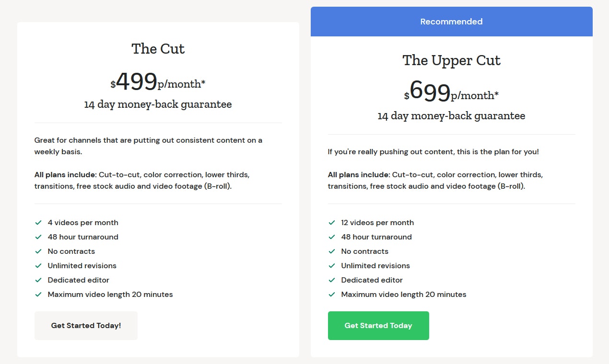This screenshot has height=364, width=609.
Task: Click the 4 videos per month text
Action: click(83, 223)
